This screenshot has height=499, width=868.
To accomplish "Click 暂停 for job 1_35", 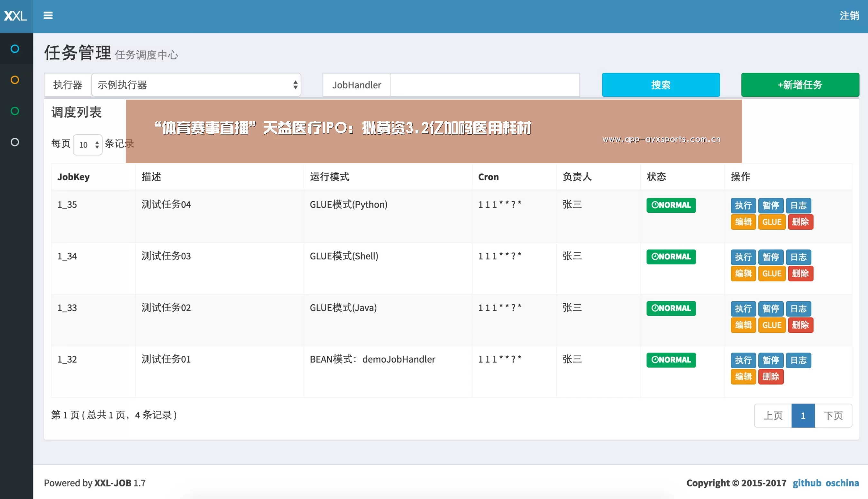I will click(x=771, y=205).
